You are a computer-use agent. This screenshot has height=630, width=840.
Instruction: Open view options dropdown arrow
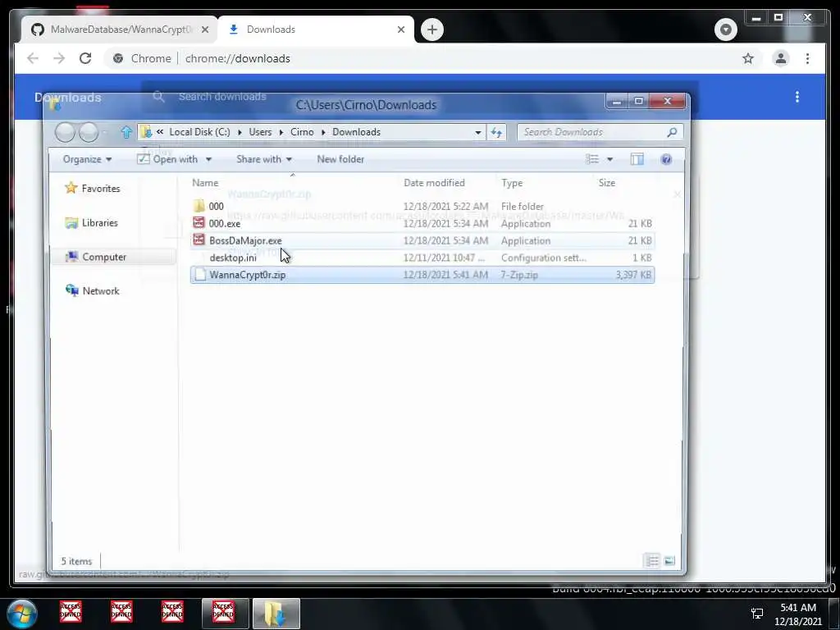(x=609, y=160)
